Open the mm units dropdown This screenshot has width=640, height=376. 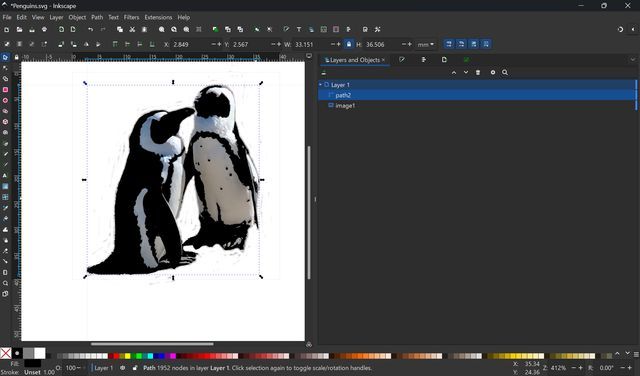(425, 44)
